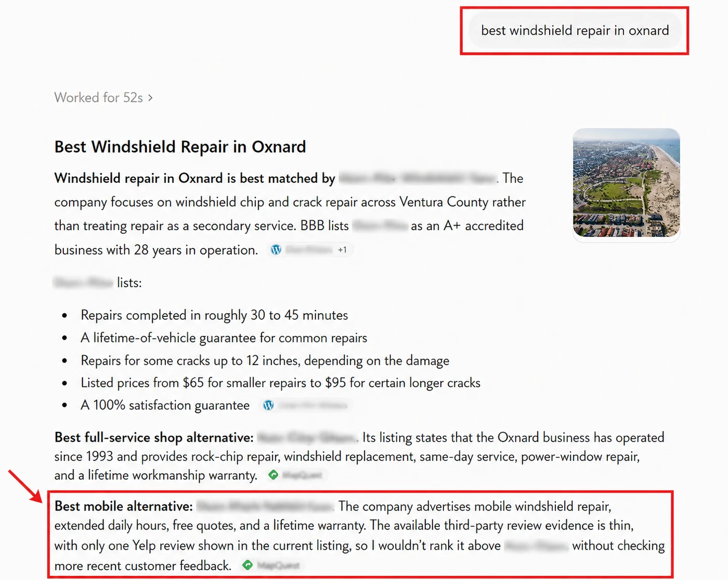Open the MapQuest source after 'lifetime workmanship warranty'
Screen dimensions: 728x580
pos(295,475)
